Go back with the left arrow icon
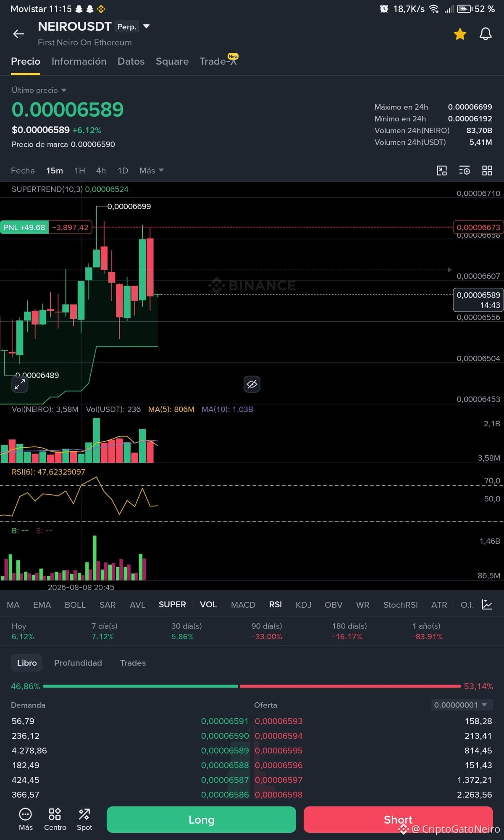Image resolution: width=504 pixels, height=840 pixels. 18,34
